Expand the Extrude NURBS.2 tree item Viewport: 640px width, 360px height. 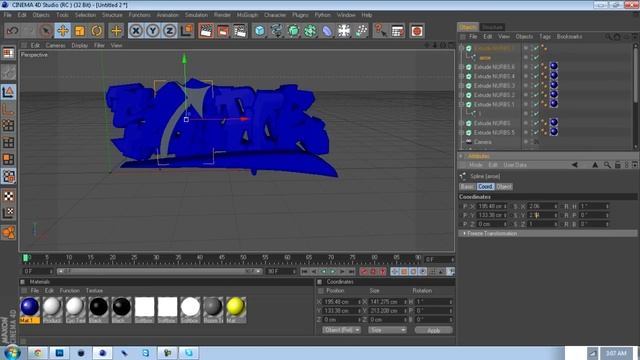coord(462,95)
